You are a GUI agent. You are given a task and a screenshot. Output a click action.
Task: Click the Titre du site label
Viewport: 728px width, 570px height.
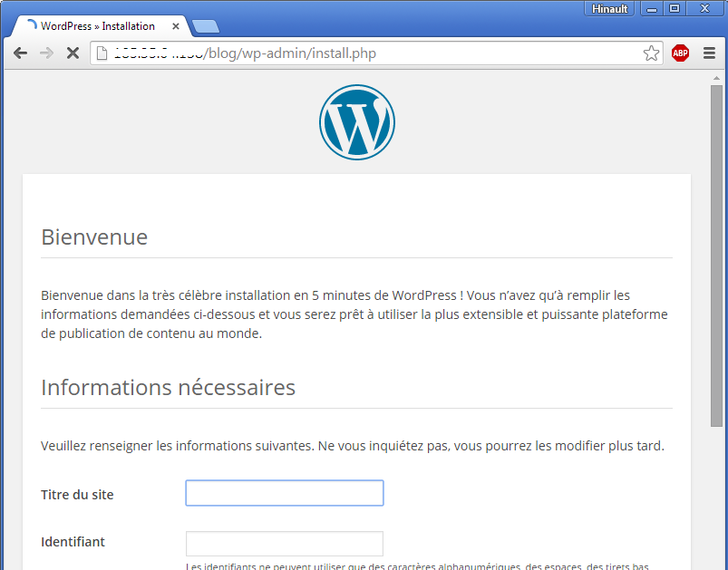[x=77, y=495]
